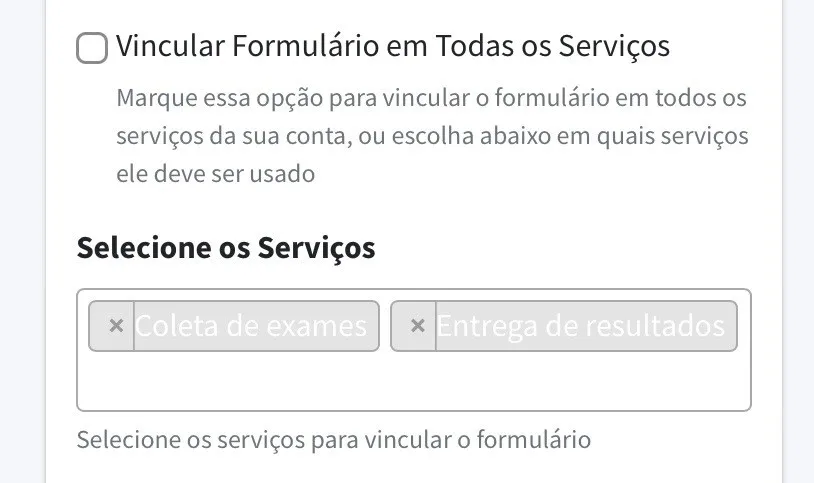The width and height of the screenshot is (814, 483).
Task: Click the gap between the two service tags
Action: point(385,326)
